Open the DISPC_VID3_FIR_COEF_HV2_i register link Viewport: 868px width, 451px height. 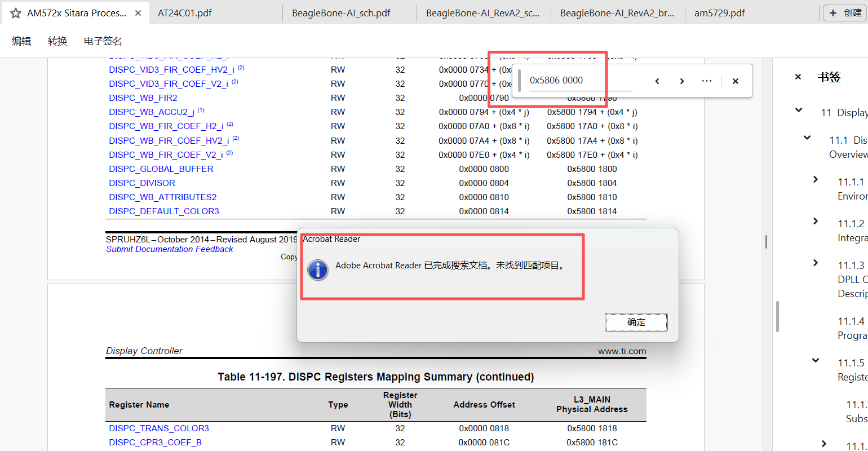click(x=172, y=70)
